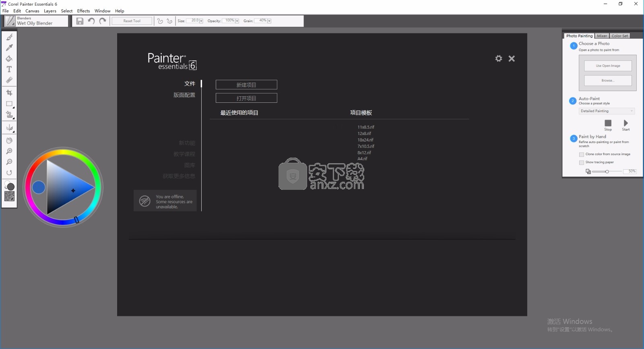Expand the Size slider dropdown

click(x=201, y=21)
